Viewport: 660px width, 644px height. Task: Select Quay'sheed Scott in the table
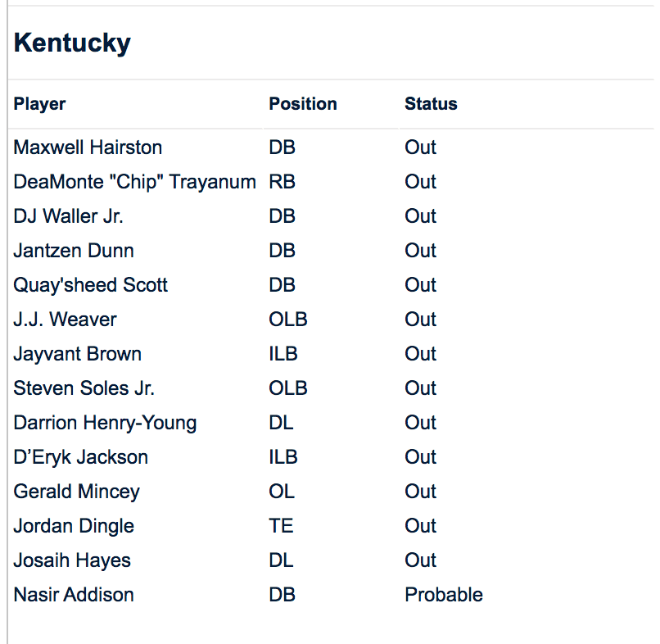click(91, 285)
